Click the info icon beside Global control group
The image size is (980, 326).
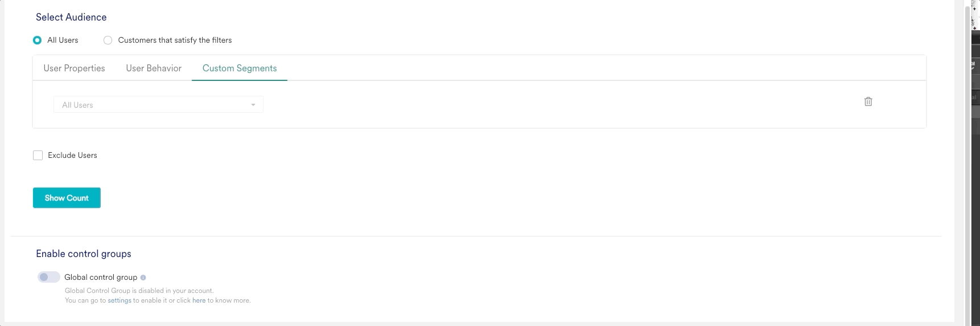click(x=143, y=278)
